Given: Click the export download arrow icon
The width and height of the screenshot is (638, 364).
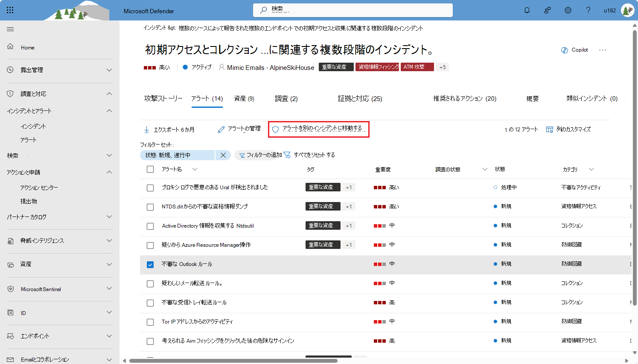Looking at the screenshot, I should coord(147,129).
